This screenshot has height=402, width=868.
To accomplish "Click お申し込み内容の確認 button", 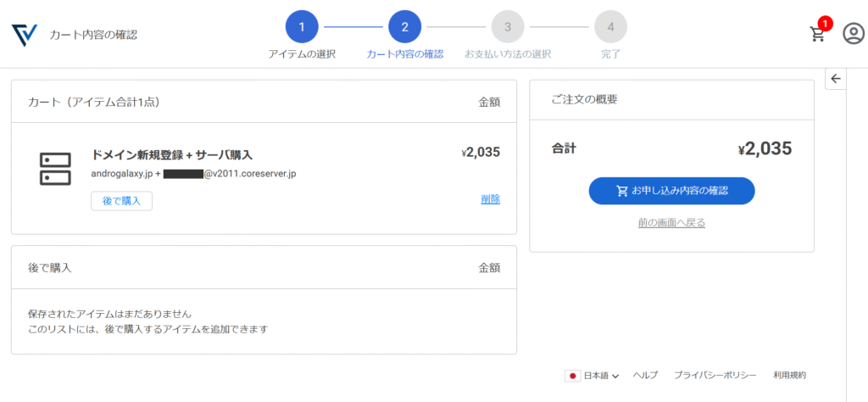I will [x=671, y=191].
